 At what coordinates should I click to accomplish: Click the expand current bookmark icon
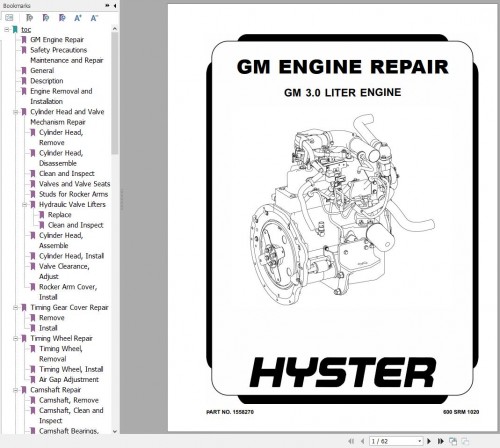coord(29,18)
